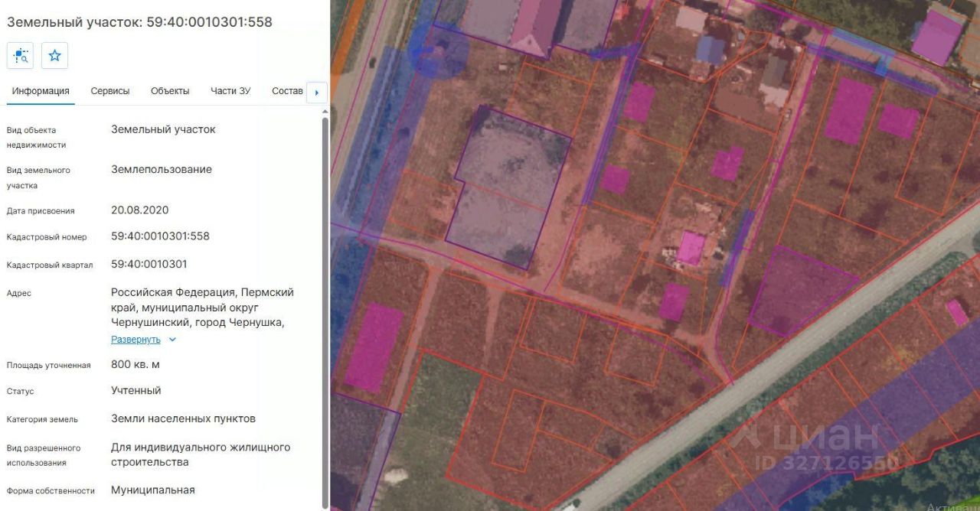Select the date value 20.08.2020
This screenshot has height=511, width=980.
[x=140, y=210]
